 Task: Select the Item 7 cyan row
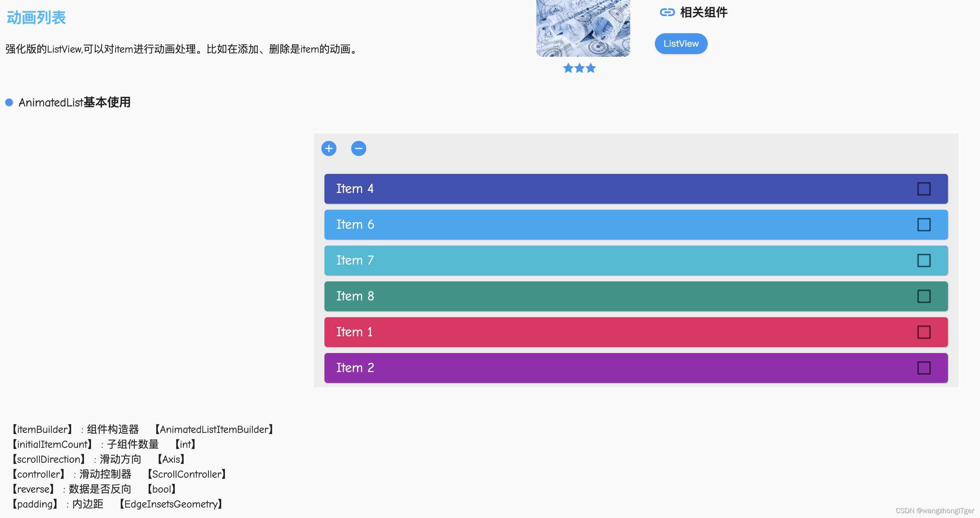point(636,260)
